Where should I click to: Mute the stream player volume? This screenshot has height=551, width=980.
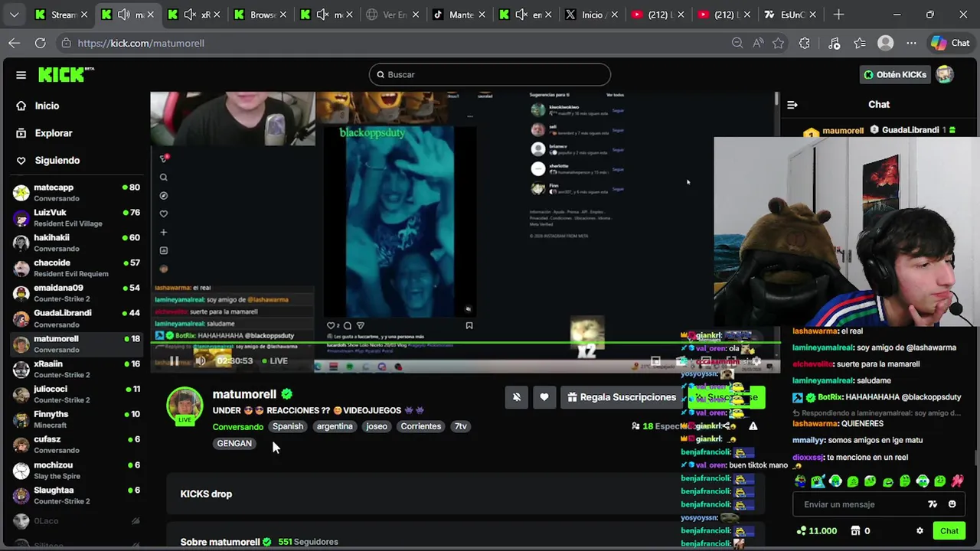pos(201,361)
